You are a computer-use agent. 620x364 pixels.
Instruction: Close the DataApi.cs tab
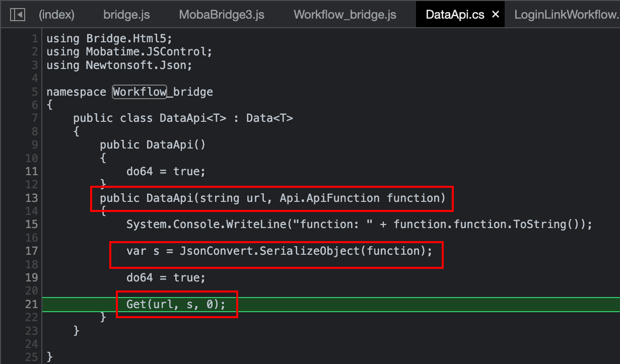coord(495,15)
